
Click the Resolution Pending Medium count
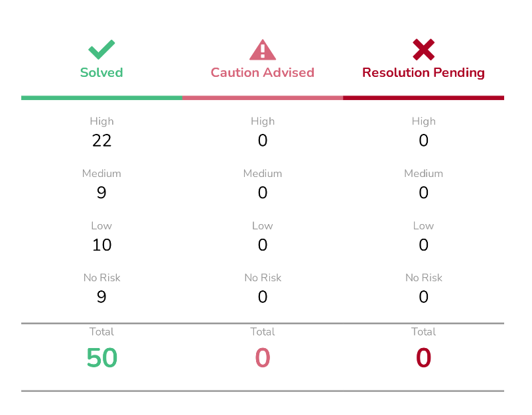point(423,192)
